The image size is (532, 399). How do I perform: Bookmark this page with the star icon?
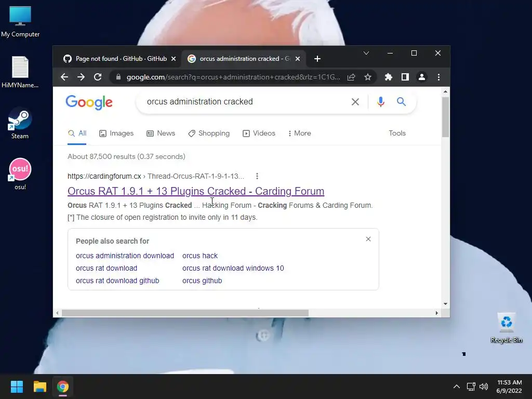(368, 77)
